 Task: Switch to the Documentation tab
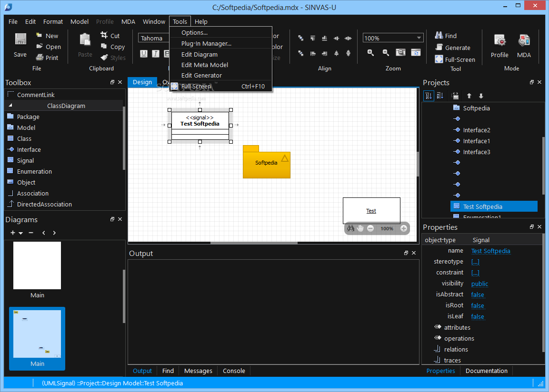486,371
